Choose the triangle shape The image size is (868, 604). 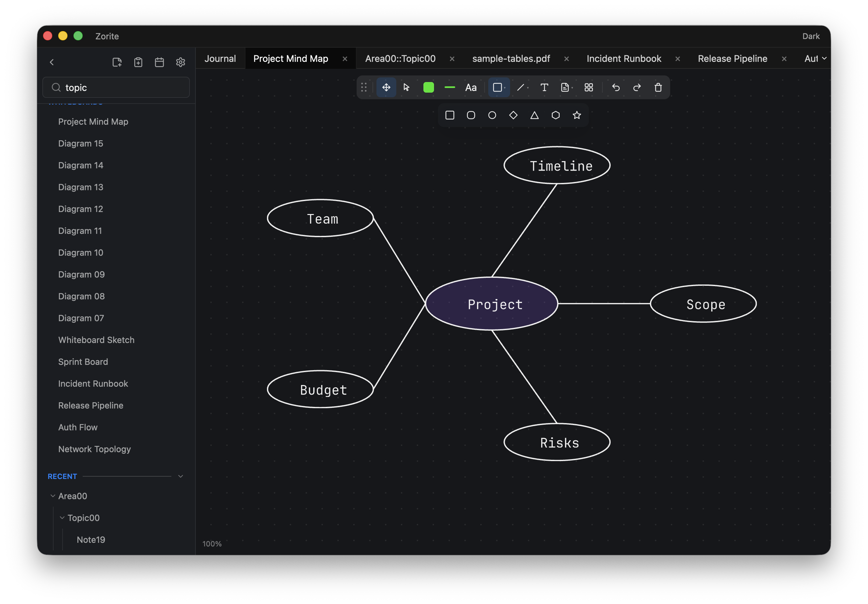coord(534,115)
